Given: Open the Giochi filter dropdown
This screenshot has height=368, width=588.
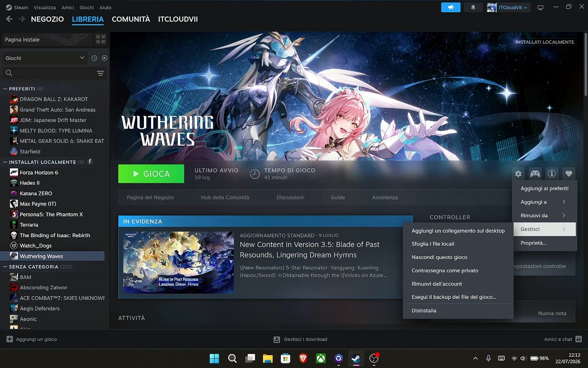Looking at the screenshot, I should point(45,58).
